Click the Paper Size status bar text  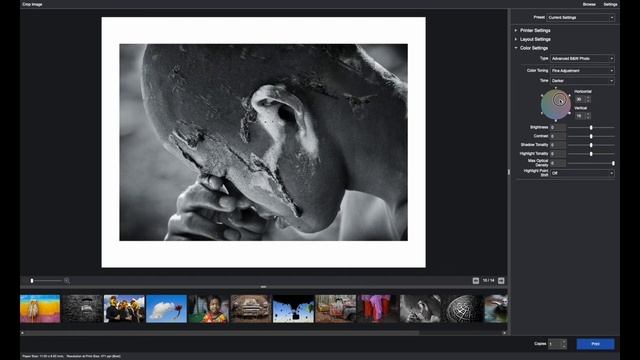coord(43,356)
